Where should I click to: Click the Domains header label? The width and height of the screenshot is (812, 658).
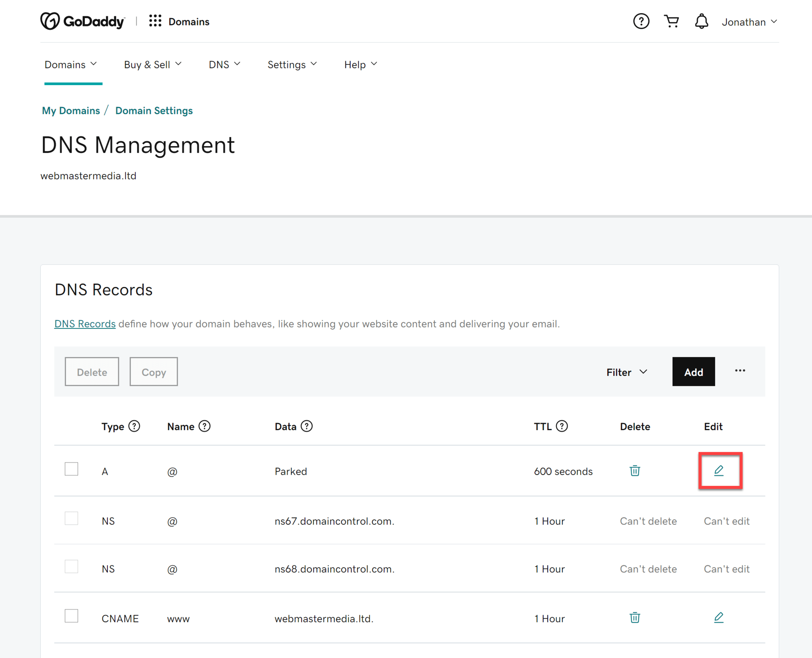pyautogui.click(x=189, y=21)
